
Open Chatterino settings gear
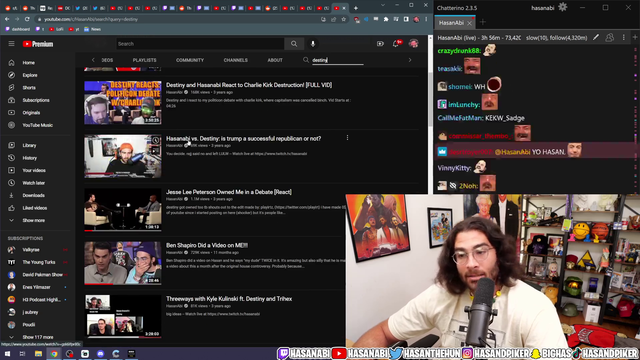click(x=562, y=7)
